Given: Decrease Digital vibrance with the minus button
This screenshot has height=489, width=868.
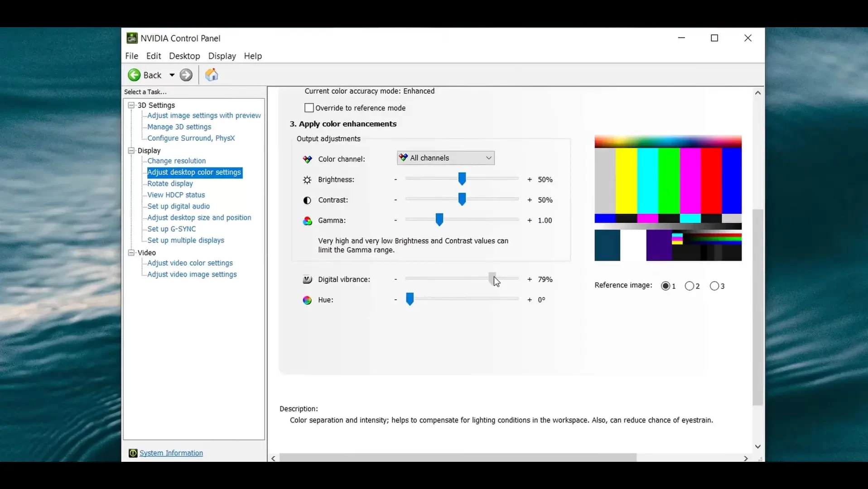Looking at the screenshot, I should pyautogui.click(x=395, y=279).
